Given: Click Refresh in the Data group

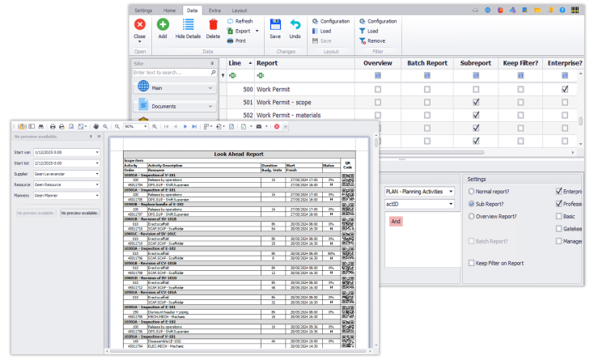Looking at the screenshot, I should 240,21.
